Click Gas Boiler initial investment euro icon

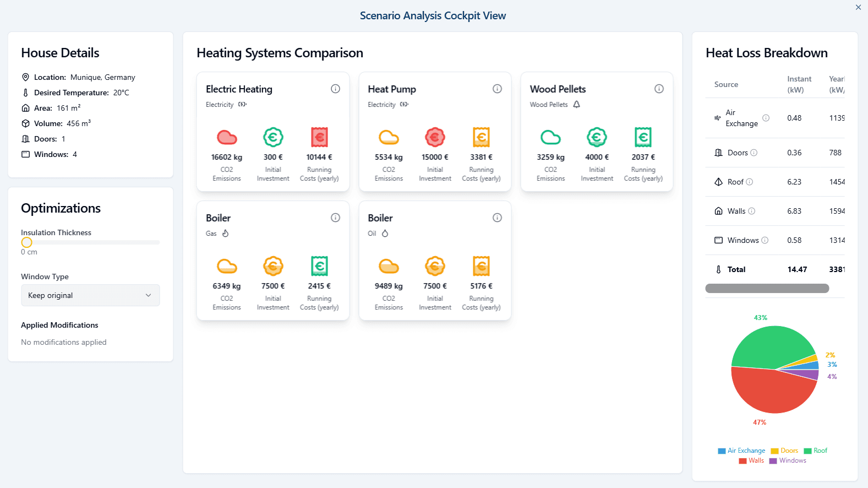(273, 266)
